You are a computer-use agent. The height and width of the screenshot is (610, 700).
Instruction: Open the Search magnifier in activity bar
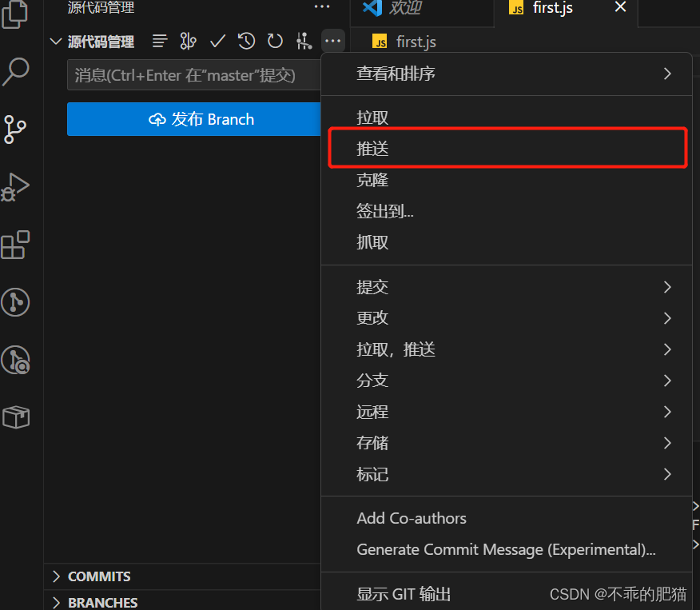[x=16, y=71]
